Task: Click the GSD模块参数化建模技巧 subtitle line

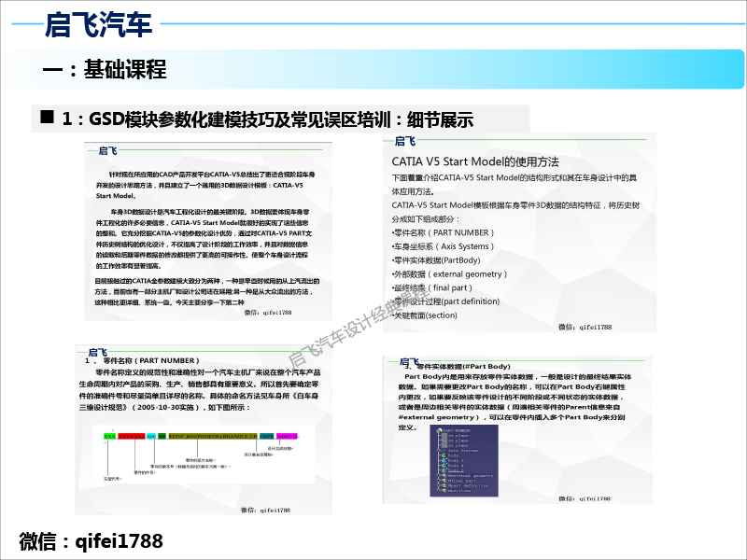Action: [x=267, y=119]
